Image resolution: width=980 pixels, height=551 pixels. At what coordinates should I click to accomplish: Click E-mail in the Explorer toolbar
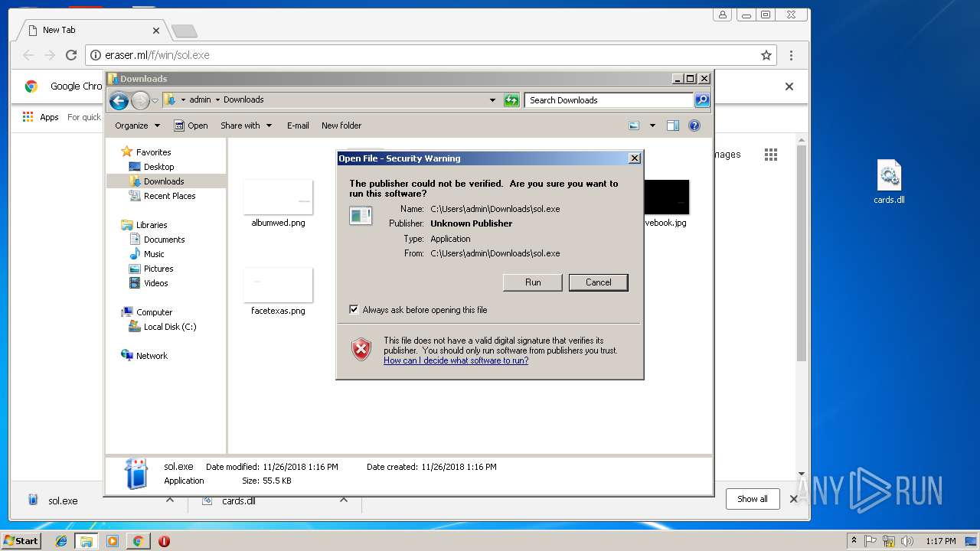[298, 126]
